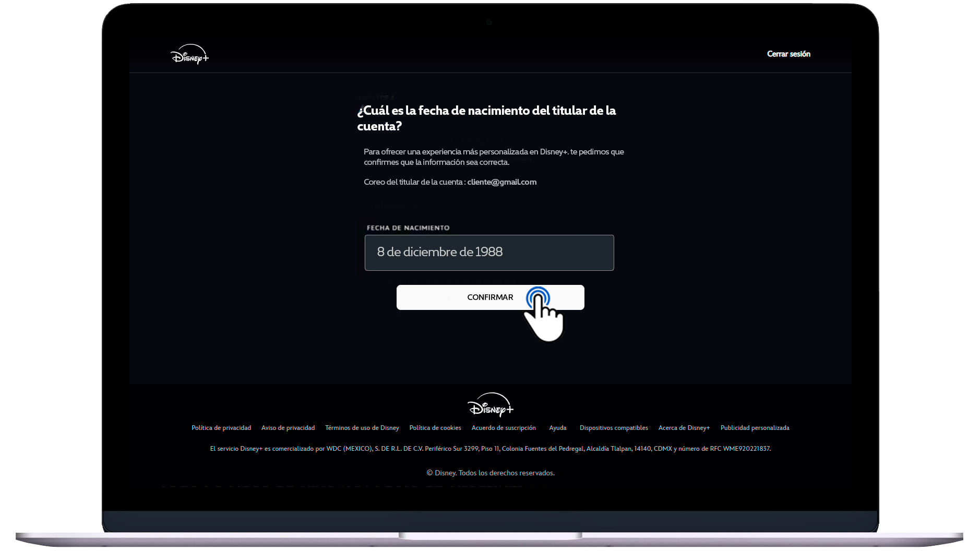The image size is (980, 551).
Task: Click the Disney+ logo in the footer
Action: (x=490, y=404)
